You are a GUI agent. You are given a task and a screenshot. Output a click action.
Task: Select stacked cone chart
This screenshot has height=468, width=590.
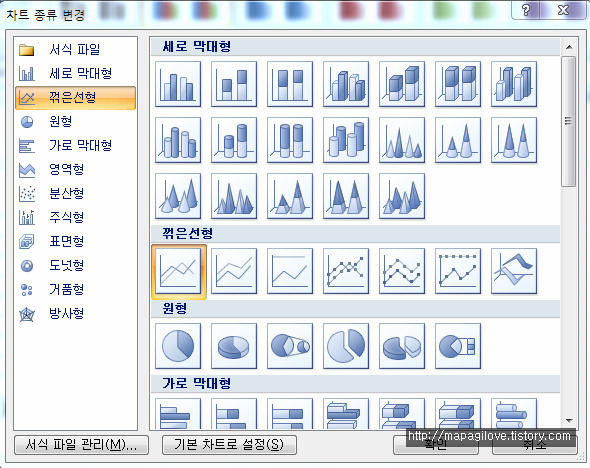pyautogui.click(x=458, y=140)
